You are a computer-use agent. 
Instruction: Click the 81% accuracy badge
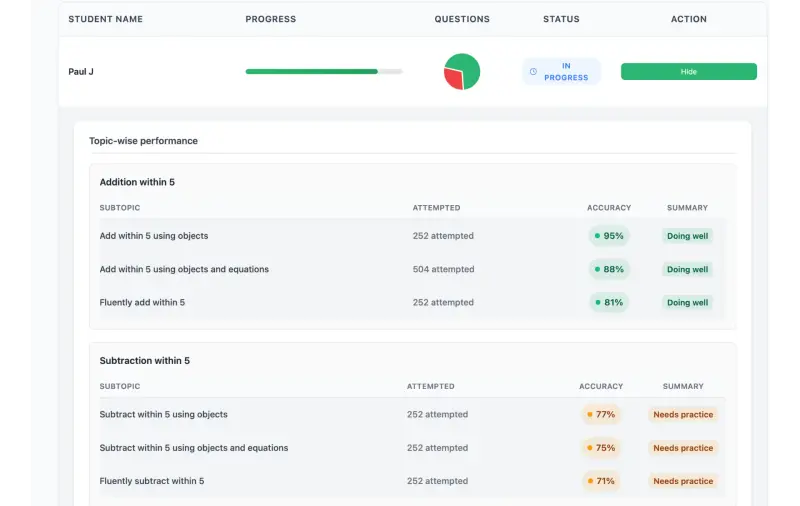tap(609, 302)
